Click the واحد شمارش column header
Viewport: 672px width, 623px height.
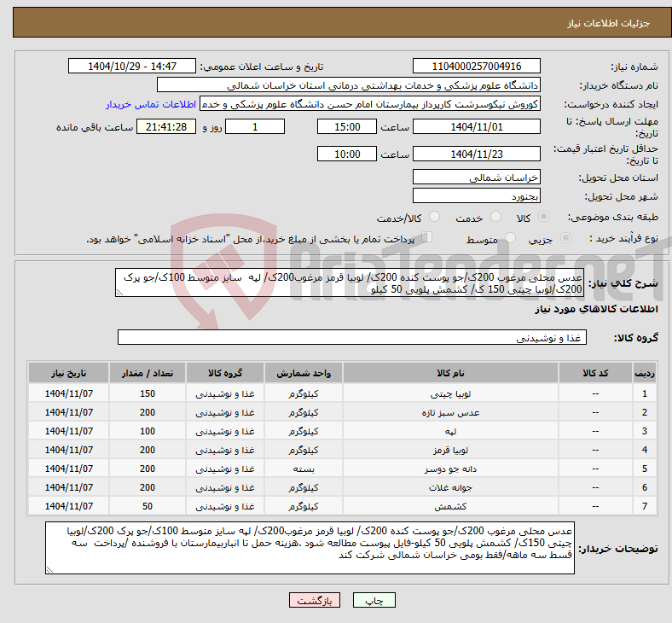point(304,373)
